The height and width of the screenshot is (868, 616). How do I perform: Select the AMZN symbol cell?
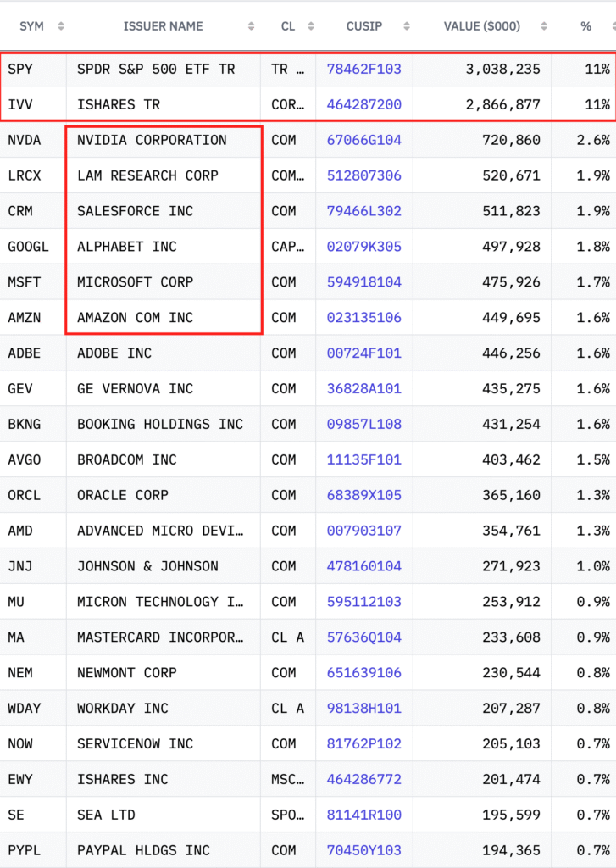coord(24,318)
